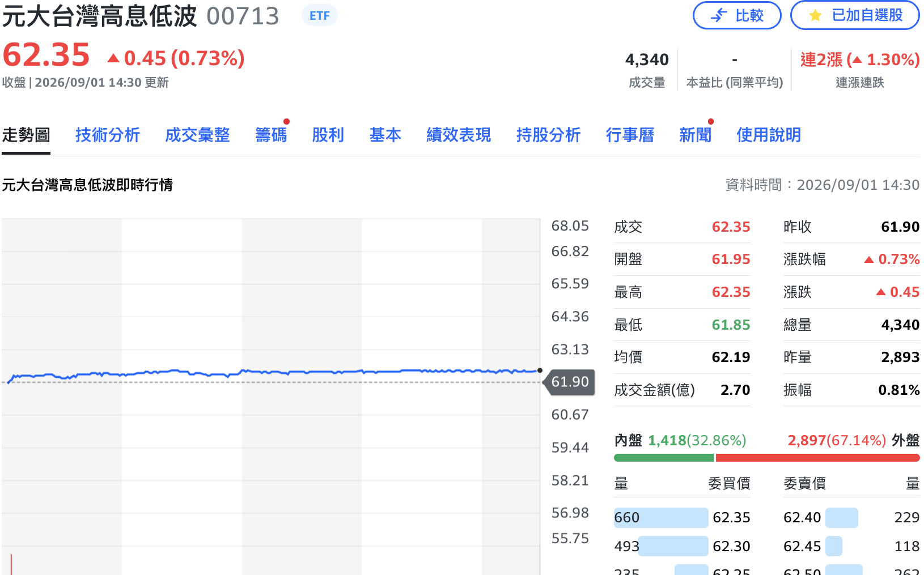Click the 振幅 value 0.81%
This screenshot has height=575, width=924.
pos(899,390)
